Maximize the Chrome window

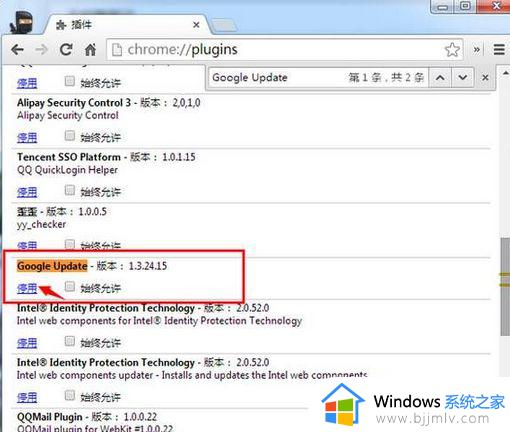[x=465, y=6]
